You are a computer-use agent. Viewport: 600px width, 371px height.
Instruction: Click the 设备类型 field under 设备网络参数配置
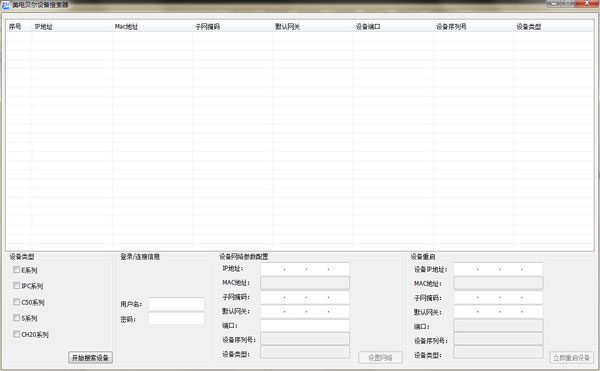coord(305,353)
